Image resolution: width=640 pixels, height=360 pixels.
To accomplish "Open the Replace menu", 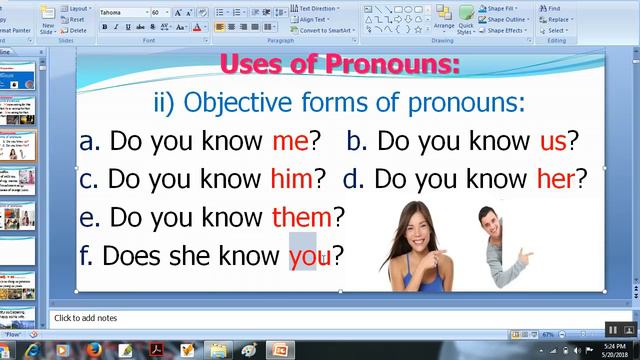I will 556,19.
